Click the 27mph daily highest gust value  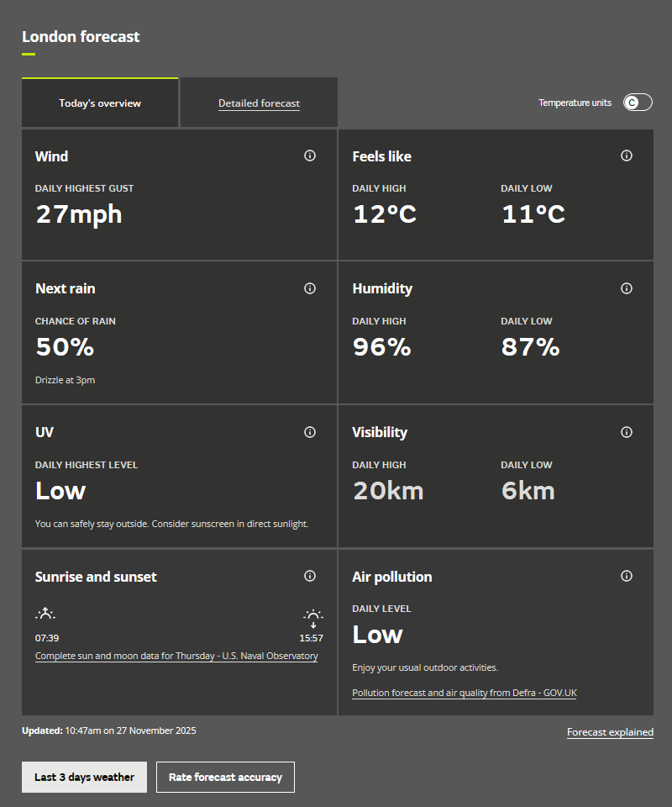[x=79, y=214]
